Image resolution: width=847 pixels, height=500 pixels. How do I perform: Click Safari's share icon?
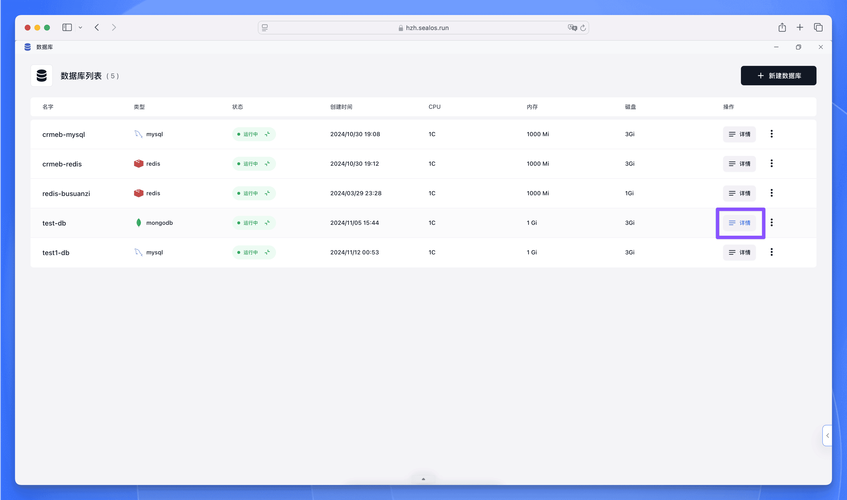[782, 28]
